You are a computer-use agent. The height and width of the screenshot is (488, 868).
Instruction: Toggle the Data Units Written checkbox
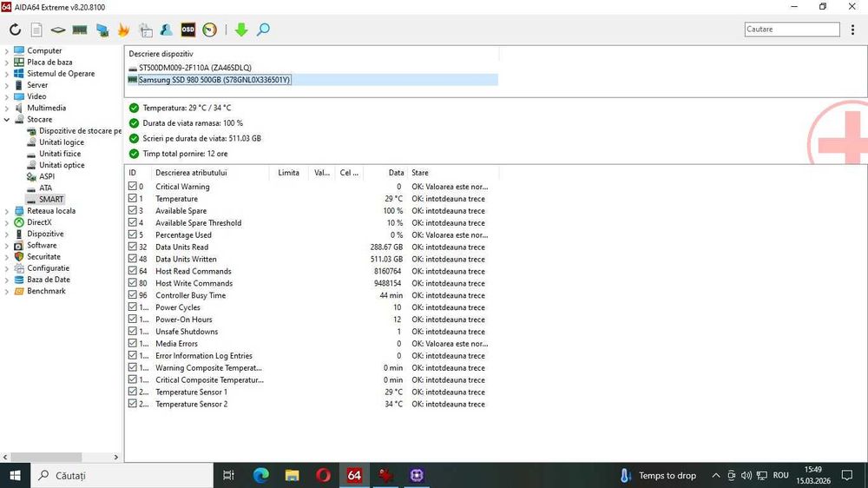pyautogui.click(x=132, y=259)
